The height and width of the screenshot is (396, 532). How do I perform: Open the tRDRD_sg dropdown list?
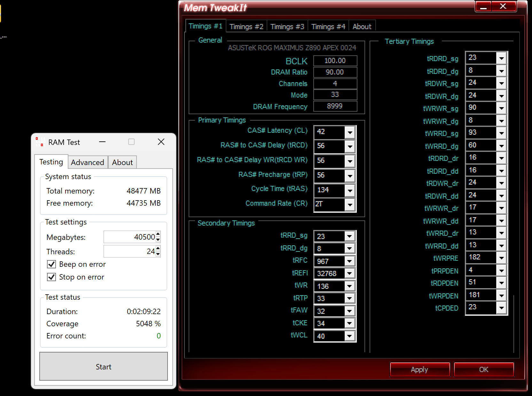[x=501, y=58]
